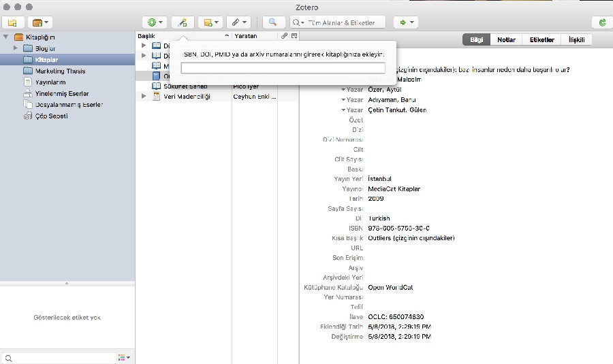Select the Sükunet Sanatı book row
The image size is (613, 364).
tap(185, 86)
